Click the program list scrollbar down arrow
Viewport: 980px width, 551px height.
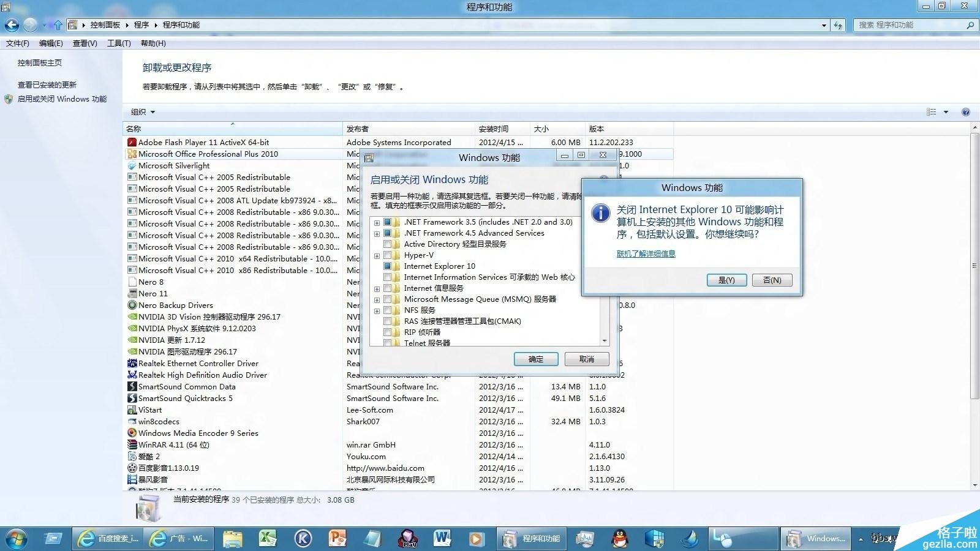[x=975, y=485]
